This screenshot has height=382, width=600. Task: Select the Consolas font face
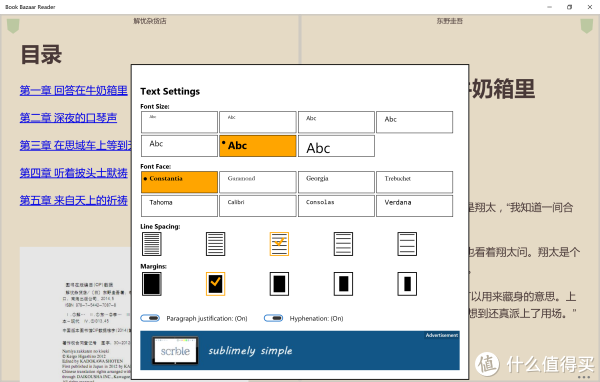pyautogui.click(x=336, y=206)
